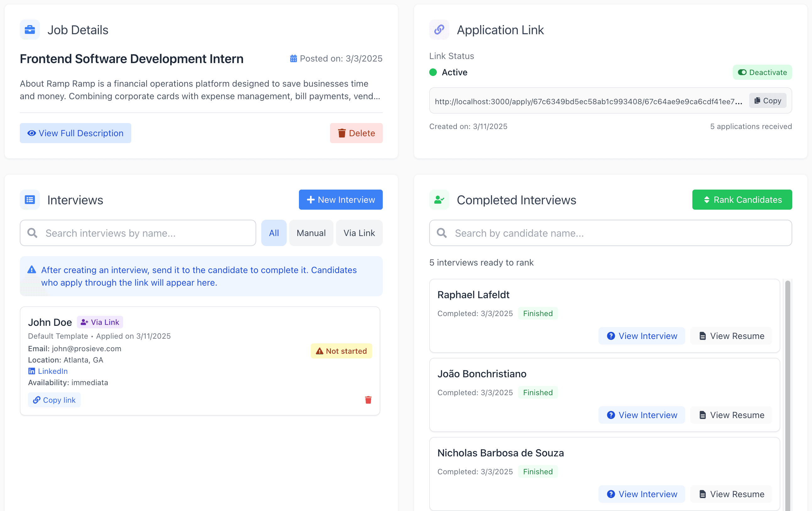Click the calendar icon next to Posted on date
The height and width of the screenshot is (511, 812).
tap(293, 58)
